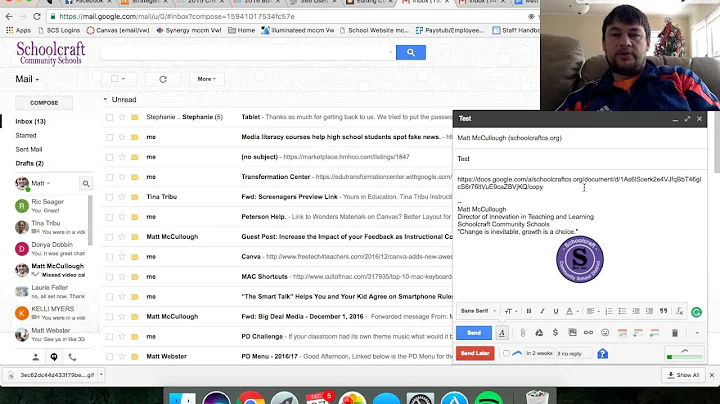The width and height of the screenshot is (720, 404).
Task: Click the compose Subject field reading Test
Action: tap(579, 159)
